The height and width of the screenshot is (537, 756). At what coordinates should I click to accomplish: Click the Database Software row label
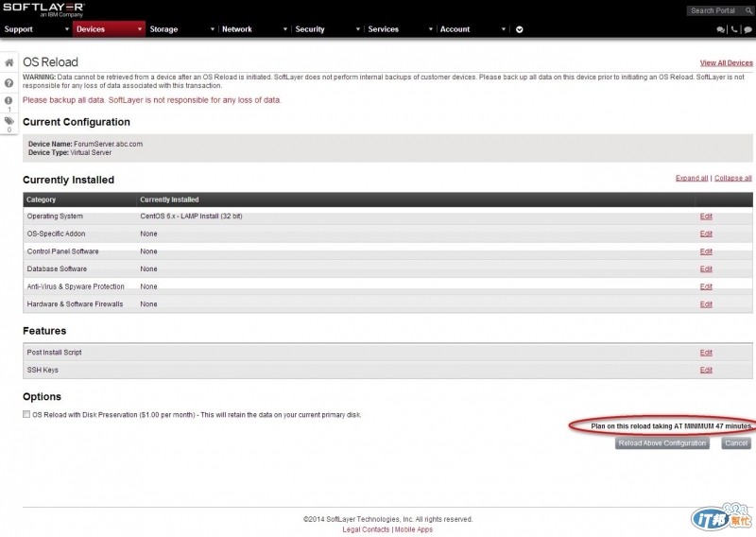tap(57, 268)
